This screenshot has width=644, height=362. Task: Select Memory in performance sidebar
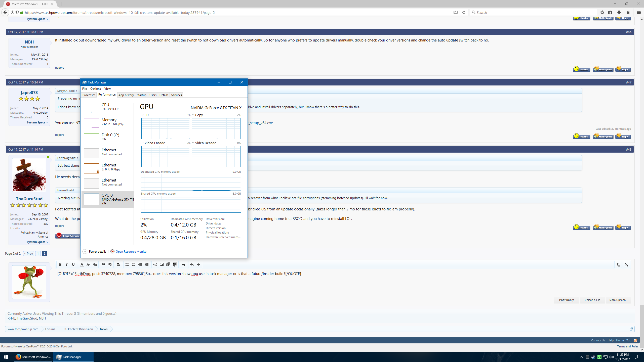(x=108, y=123)
